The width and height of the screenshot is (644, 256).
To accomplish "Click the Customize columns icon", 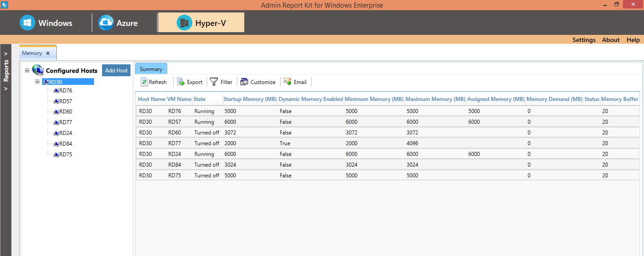I will pyautogui.click(x=244, y=82).
